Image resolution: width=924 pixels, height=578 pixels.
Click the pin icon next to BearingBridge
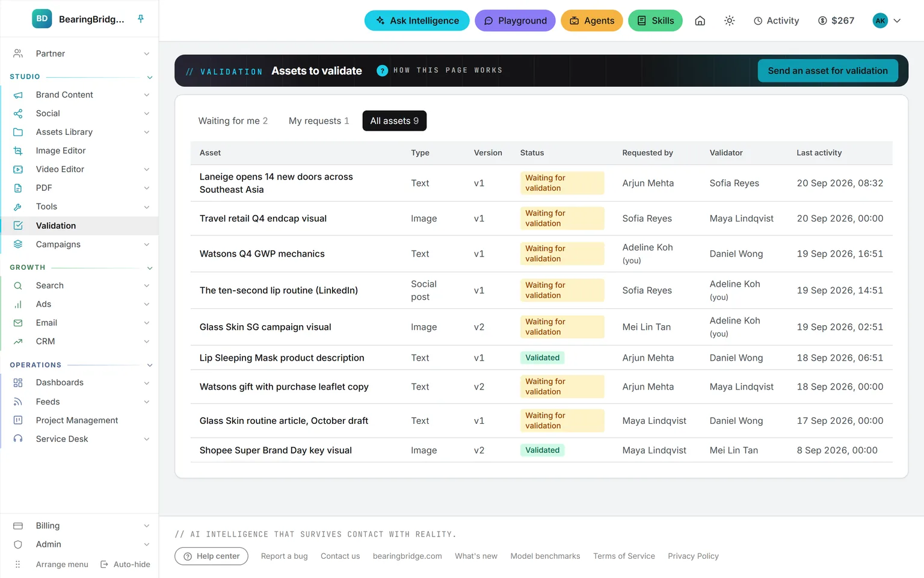[141, 19]
